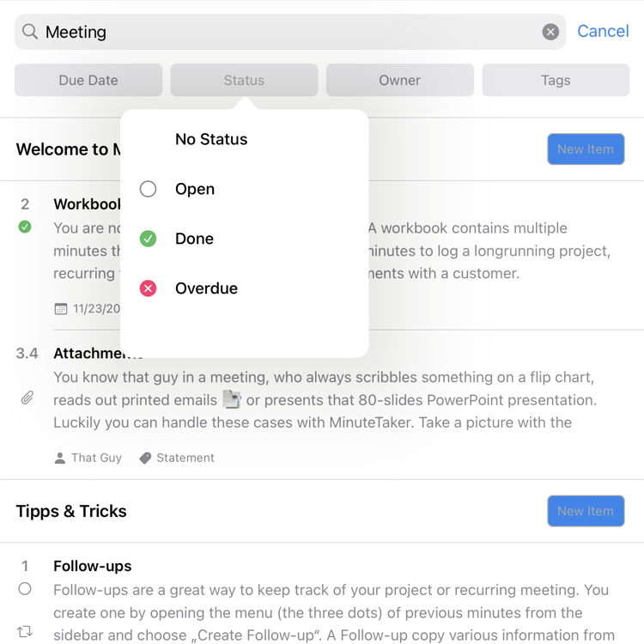The height and width of the screenshot is (644, 644).
Task: Toggle the Follow-ups open status circle
Action: 25,589
